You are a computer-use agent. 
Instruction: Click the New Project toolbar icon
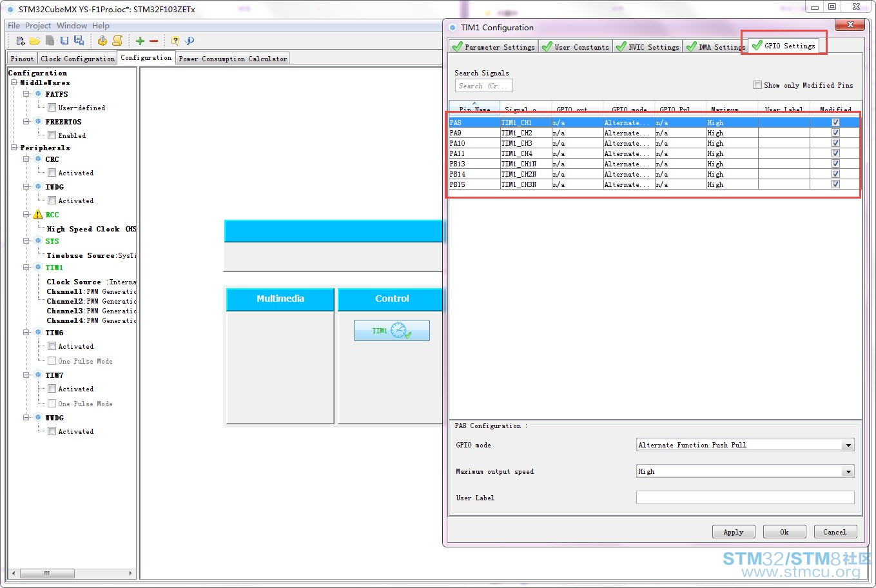click(21, 41)
